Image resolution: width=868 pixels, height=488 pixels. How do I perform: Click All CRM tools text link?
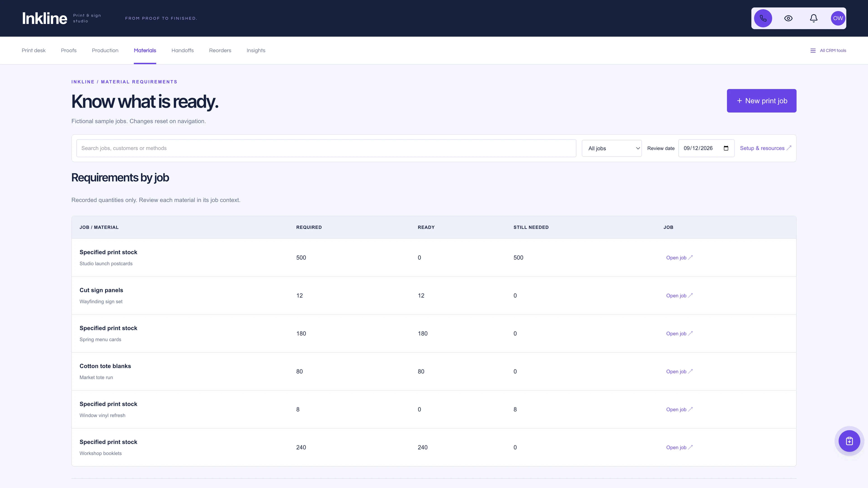tap(833, 51)
